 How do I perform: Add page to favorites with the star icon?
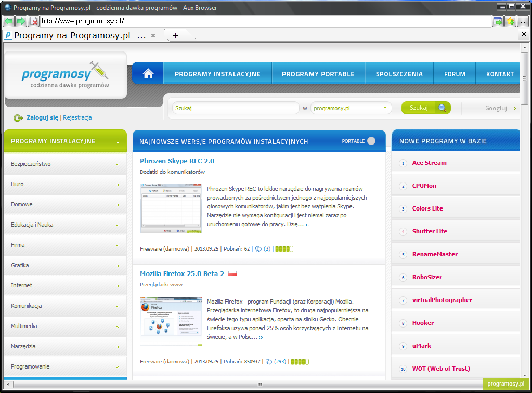510,21
